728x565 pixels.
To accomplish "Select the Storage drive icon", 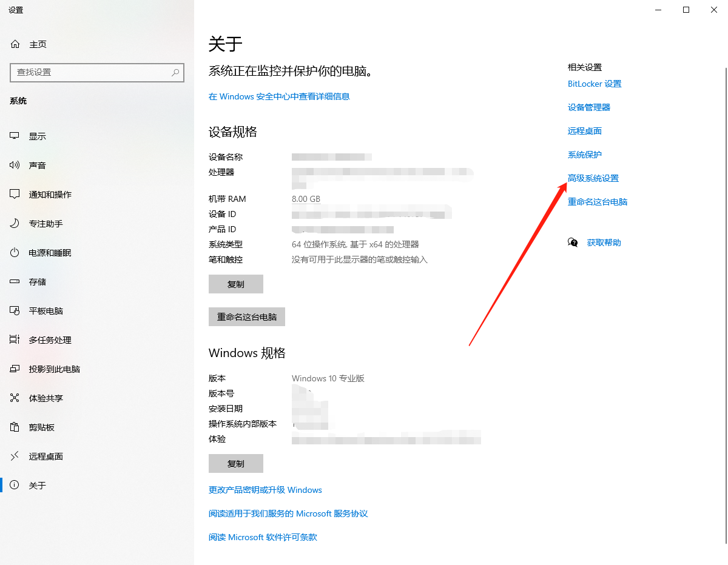I will click(15, 282).
